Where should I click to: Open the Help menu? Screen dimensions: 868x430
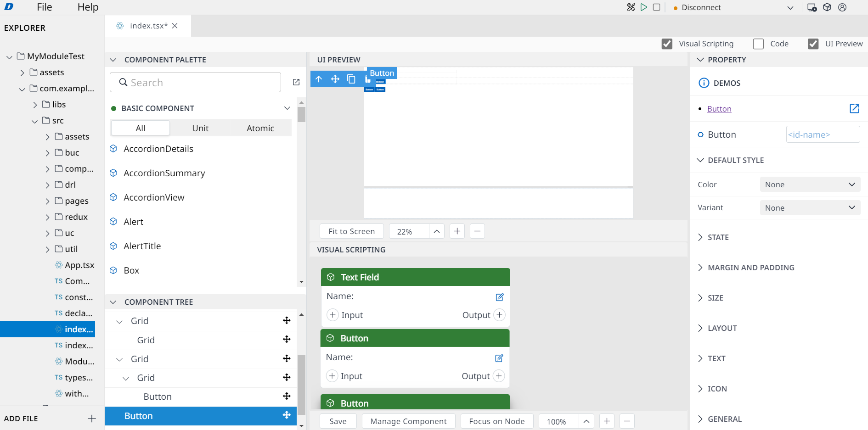click(x=88, y=7)
